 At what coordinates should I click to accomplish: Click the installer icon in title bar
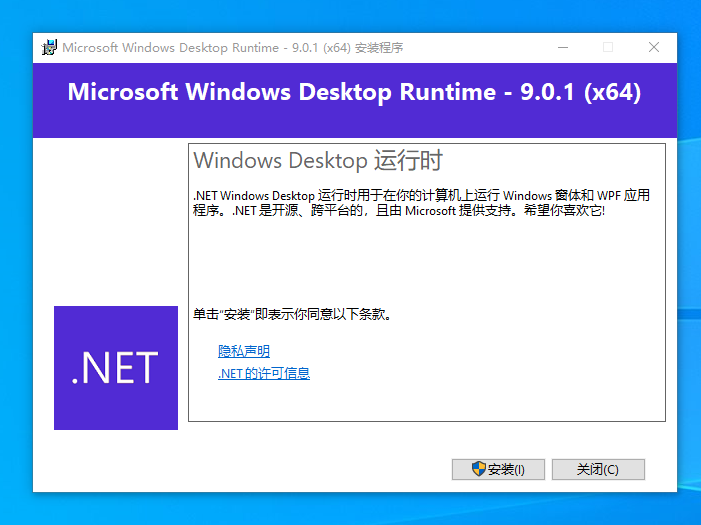(49, 47)
